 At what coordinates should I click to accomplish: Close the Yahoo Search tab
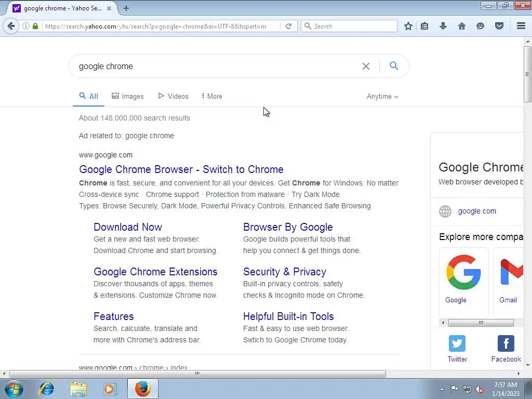click(x=109, y=8)
